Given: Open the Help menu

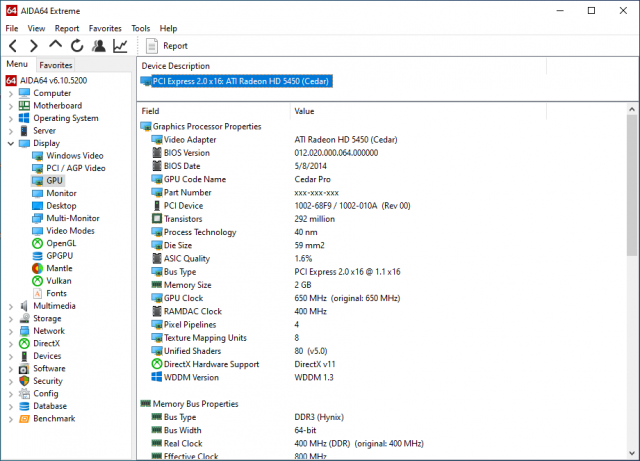Looking at the screenshot, I should pos(168,28).
